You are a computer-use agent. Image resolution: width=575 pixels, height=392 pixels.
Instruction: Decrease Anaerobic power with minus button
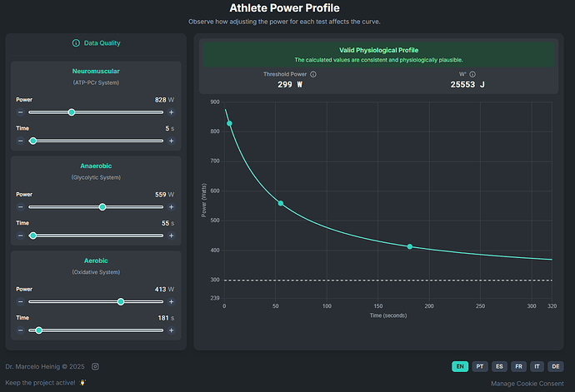pos(20,206)
